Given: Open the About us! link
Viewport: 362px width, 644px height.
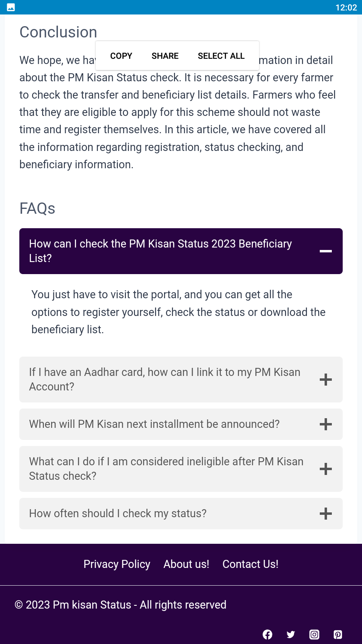Looking at the screenshot, I should [x=186, y=564].
